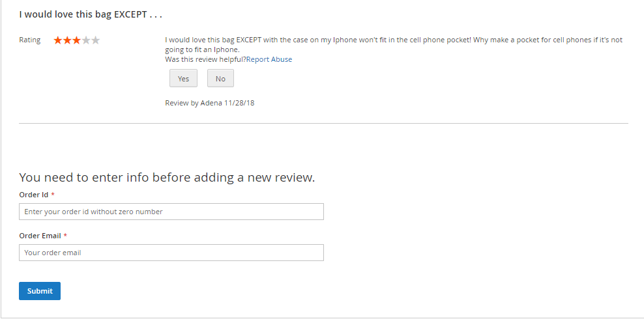Click the Order Email field label
Viewport: 644px width, 319px height.
(x=40, y=236)
